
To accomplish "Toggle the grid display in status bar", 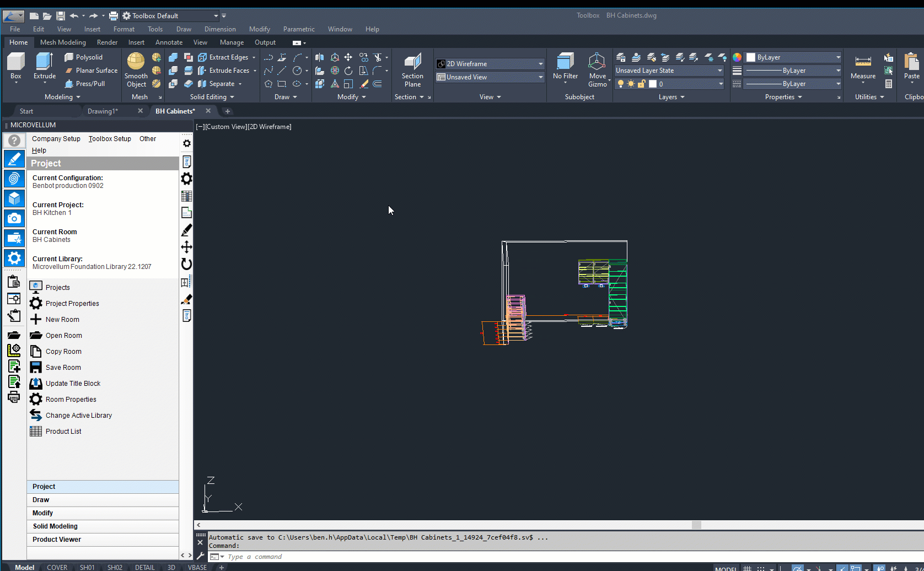I will click(x=748, y=568).
